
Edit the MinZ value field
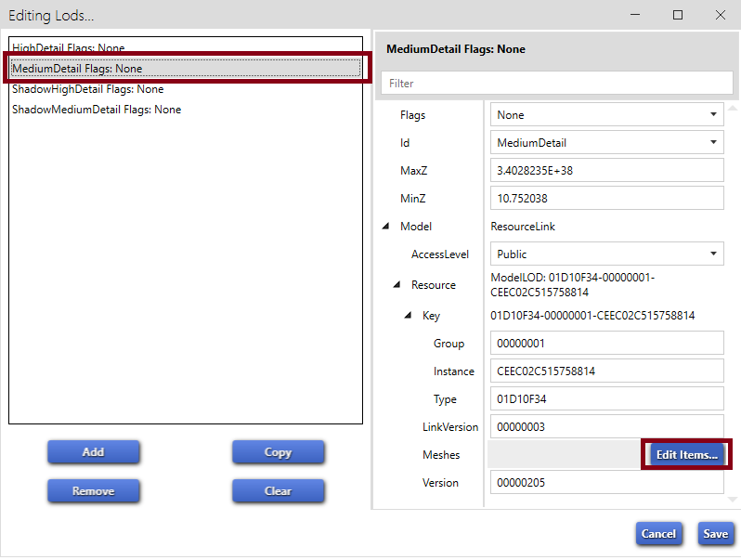tap(606, 199)
